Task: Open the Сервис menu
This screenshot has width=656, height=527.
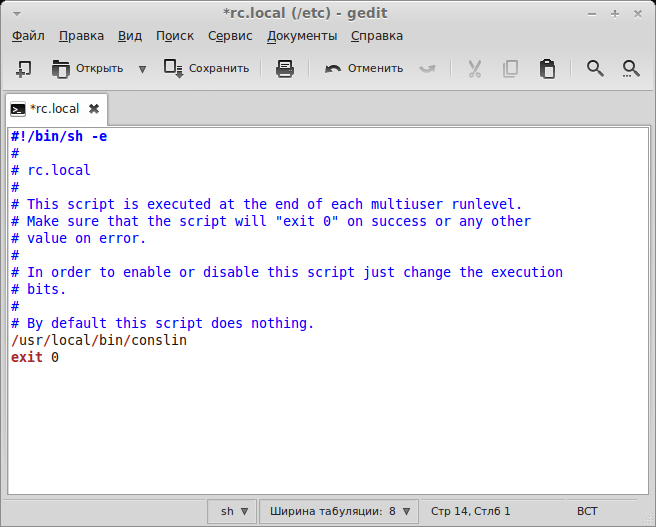Action: click(x=230, y=36)
